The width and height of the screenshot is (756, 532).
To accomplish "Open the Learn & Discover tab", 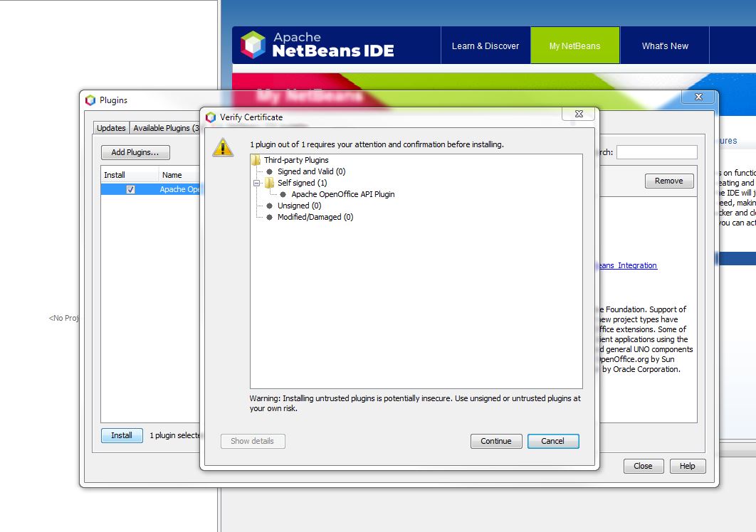I will tap(485, 46).
